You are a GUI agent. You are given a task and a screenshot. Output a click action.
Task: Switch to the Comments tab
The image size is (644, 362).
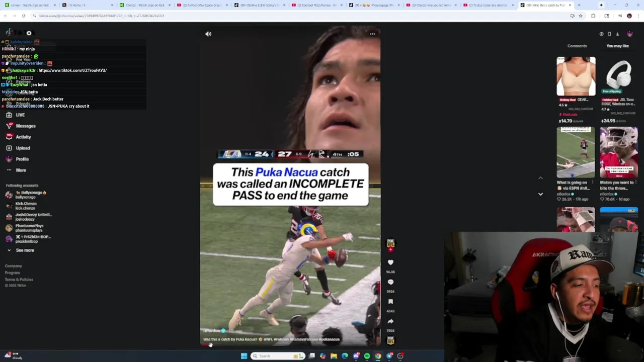[577, 46]
